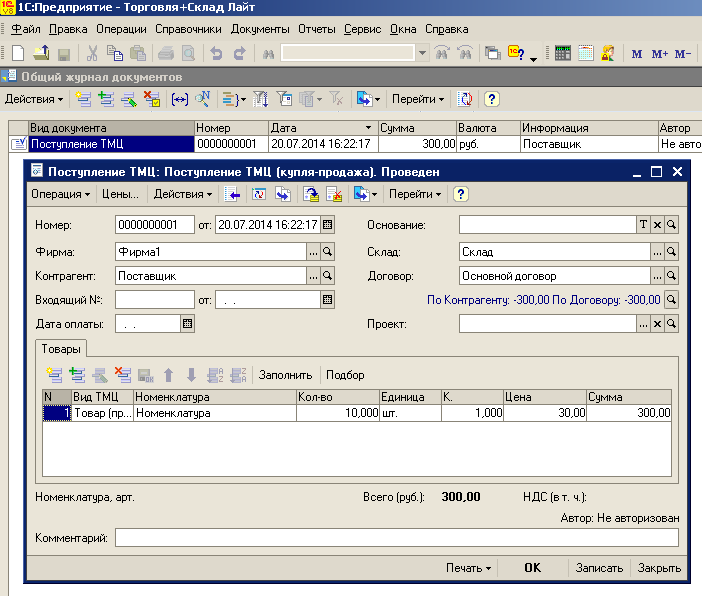Open the Печать dropdown at bottom

[468, 568]
